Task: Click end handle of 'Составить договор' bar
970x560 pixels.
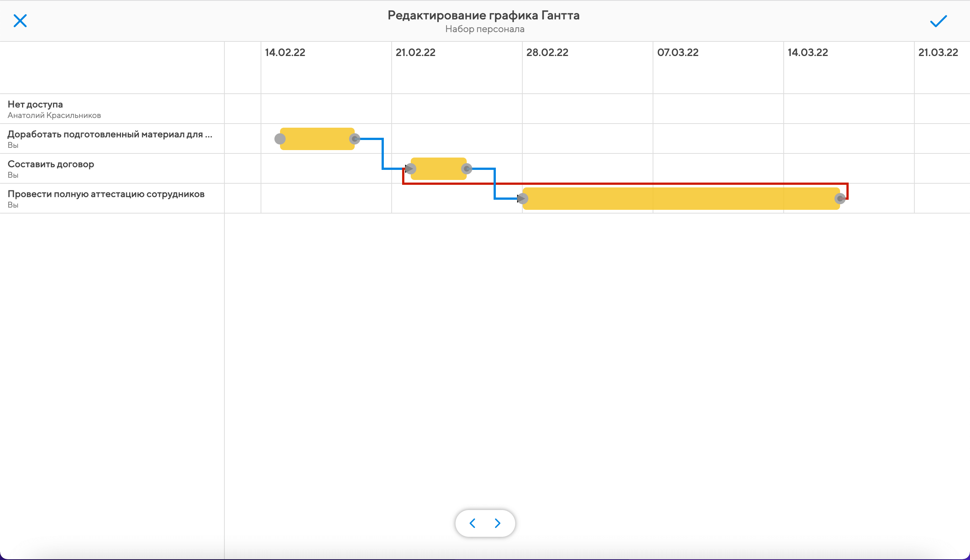Action: click(x=467, y=169)
